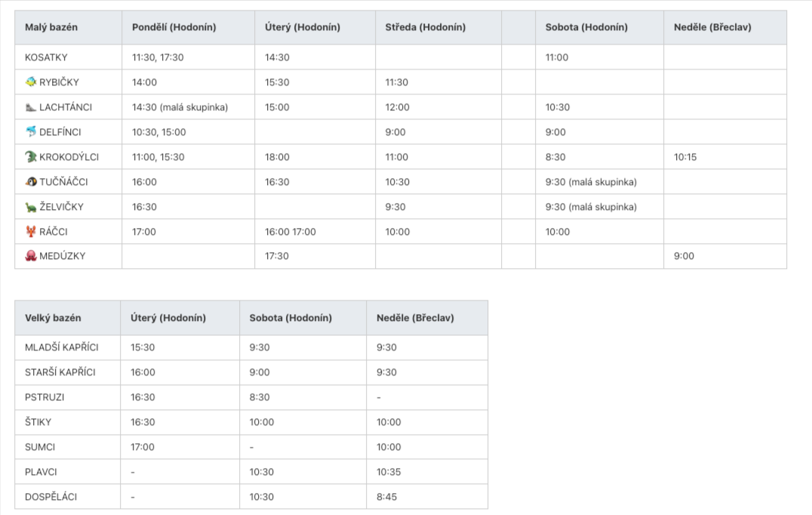Image resolution: width=812 pixels, height=515 pixels.
Task: Click the turtle icon beside ŽELVIČKY
Action: point(31,207)
